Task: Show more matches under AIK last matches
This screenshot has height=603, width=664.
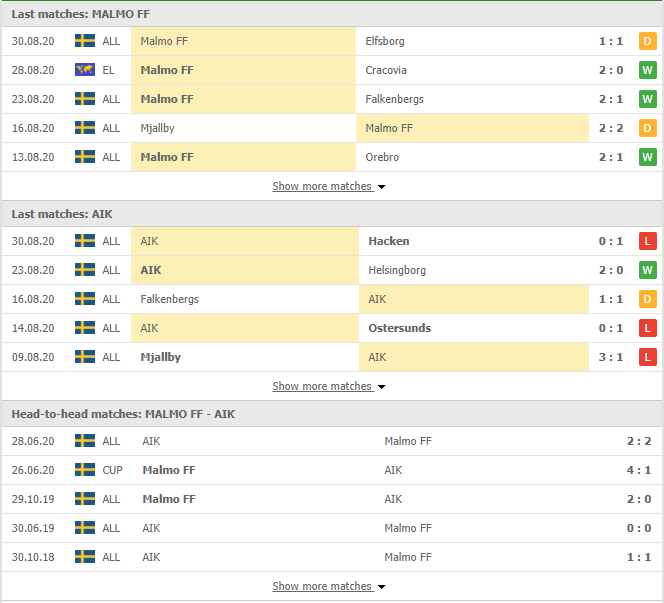Action: pyautogui.click(x=328, y=387)
